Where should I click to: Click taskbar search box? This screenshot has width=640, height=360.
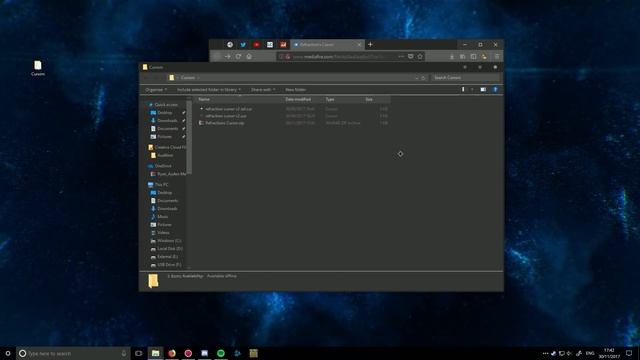(x=73, y=353)
